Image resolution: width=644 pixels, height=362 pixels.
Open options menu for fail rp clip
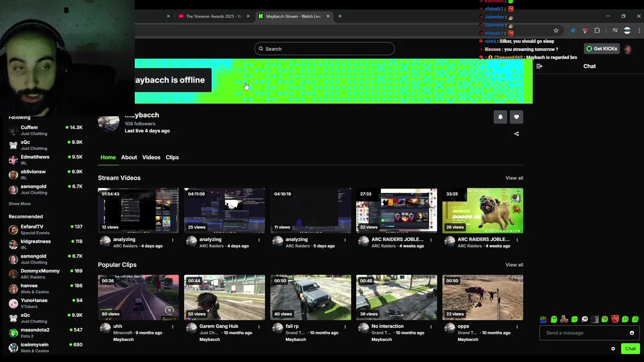(345, 326)
